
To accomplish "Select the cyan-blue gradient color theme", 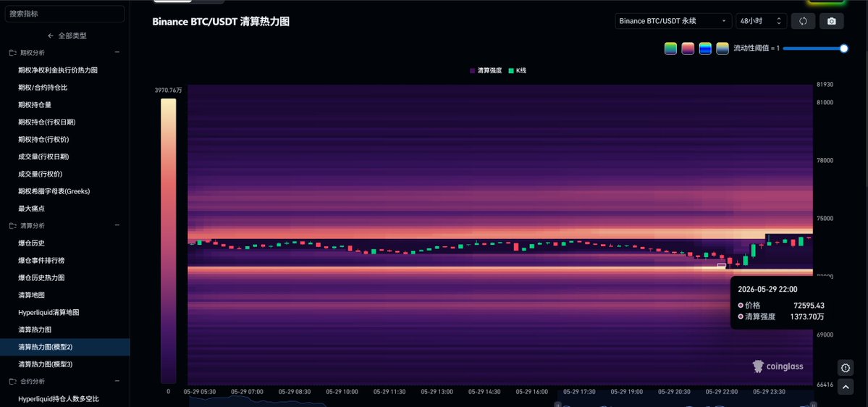I will coord(705,49).
